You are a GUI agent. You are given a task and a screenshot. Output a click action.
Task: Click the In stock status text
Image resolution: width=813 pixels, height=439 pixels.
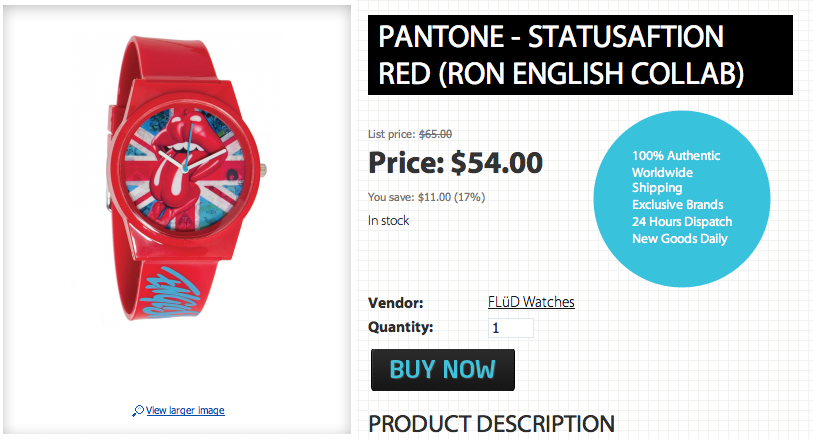click(x=388, y=220)
